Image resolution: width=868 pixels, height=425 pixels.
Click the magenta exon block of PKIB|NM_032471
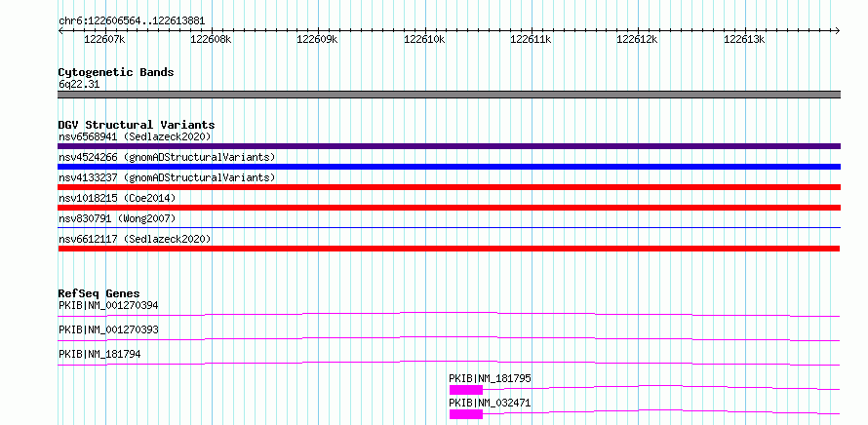tap(466, 414)
